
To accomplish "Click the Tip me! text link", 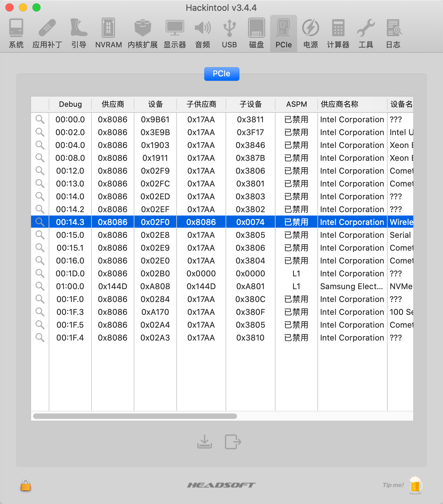I will tap(393, 485).
